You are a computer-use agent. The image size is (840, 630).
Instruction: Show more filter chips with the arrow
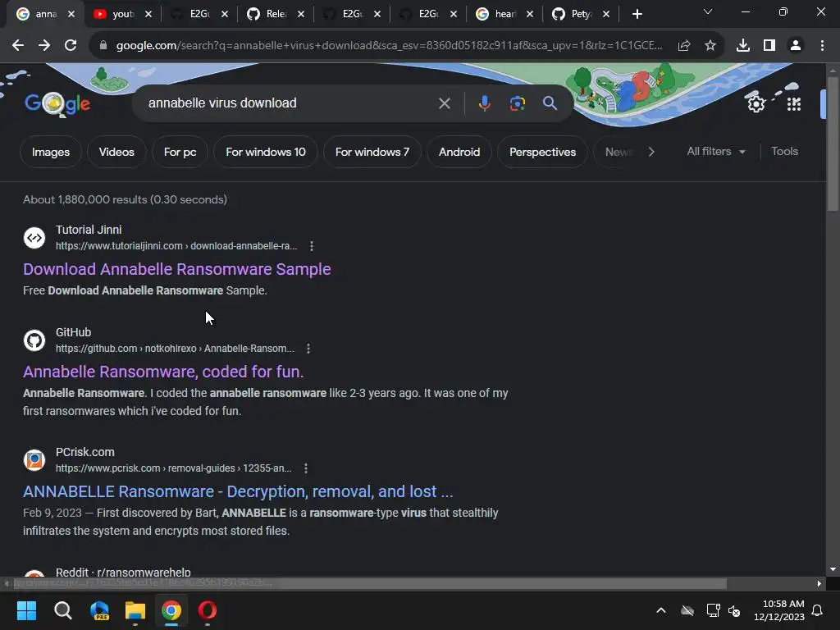coord(651,152)
